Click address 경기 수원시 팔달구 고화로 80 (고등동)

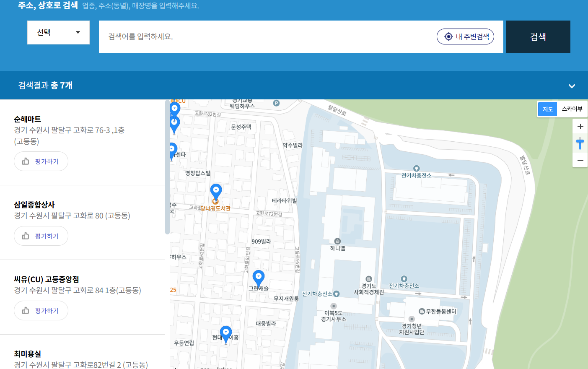72,216
